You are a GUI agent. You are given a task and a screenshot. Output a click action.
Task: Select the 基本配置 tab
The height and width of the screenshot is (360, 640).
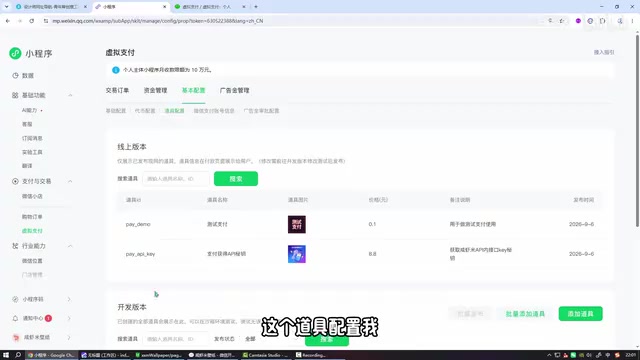click(x=193, y=91)
